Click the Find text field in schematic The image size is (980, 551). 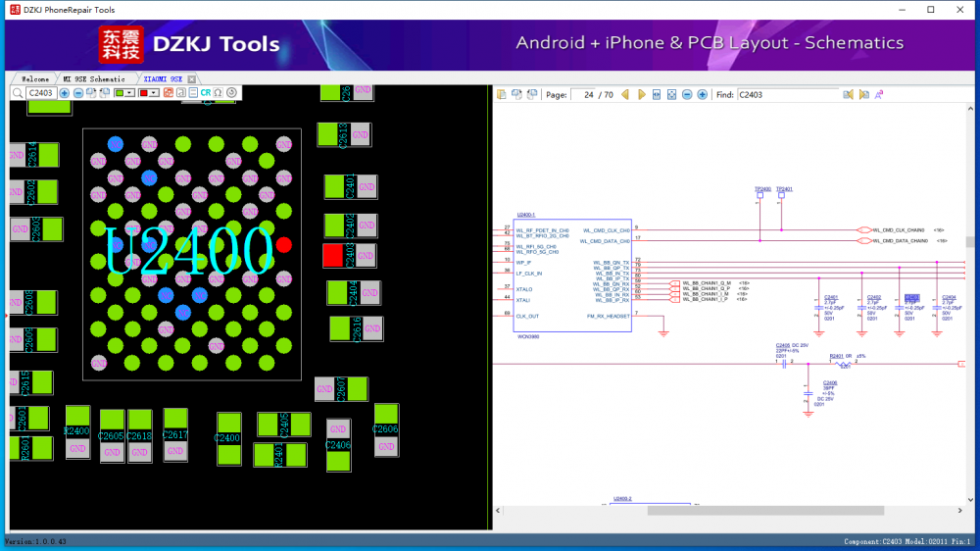(788, 95)
